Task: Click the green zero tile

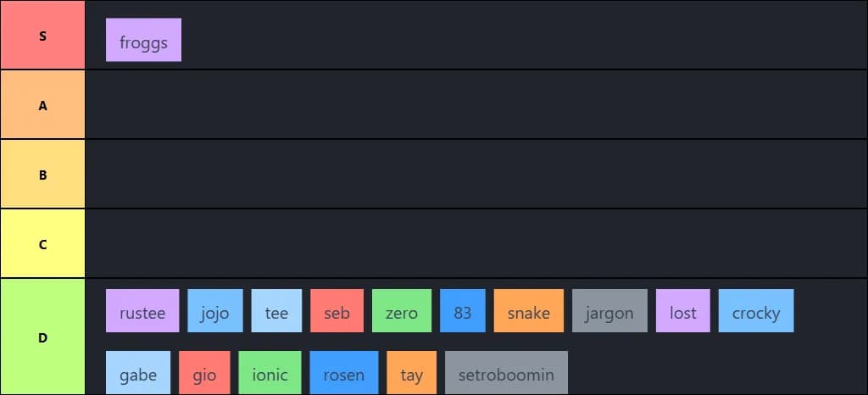Action: [x=402, y=311]
